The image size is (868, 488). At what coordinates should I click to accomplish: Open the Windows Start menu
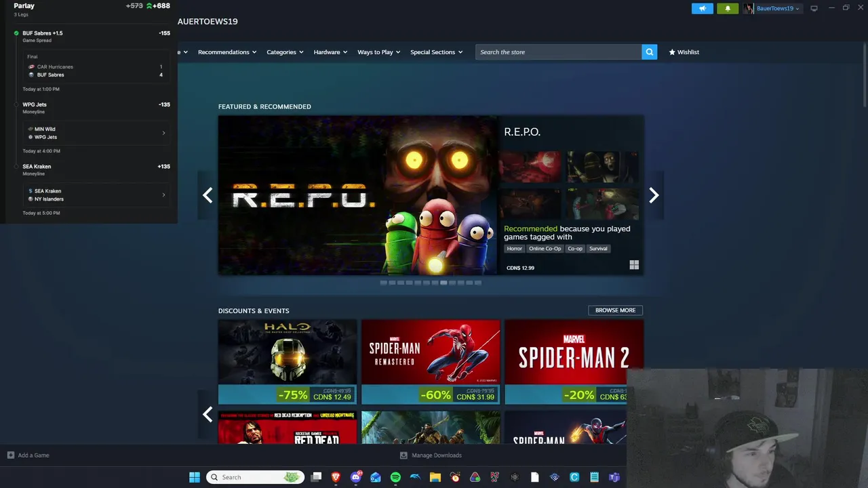195,477
